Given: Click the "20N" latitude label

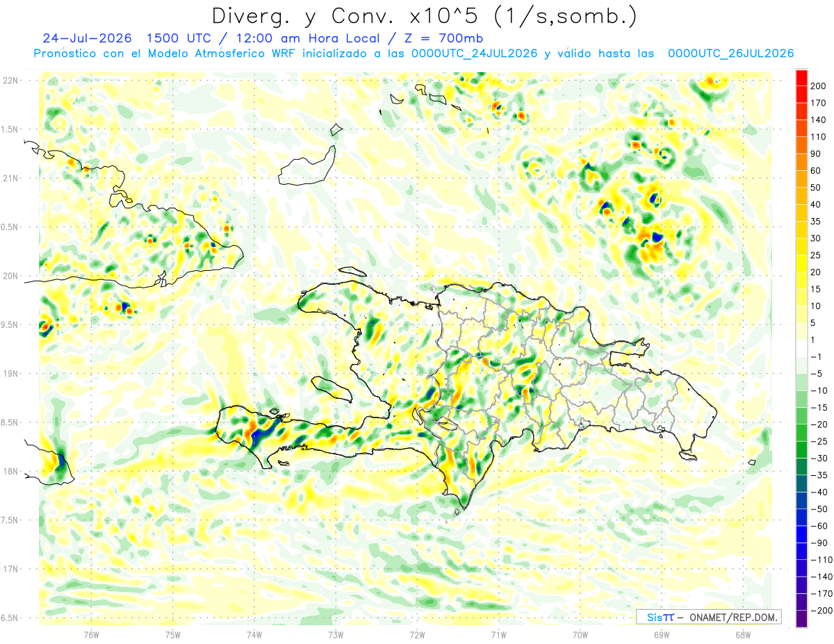Looking at the screenshot, I should tap(10, 276).
